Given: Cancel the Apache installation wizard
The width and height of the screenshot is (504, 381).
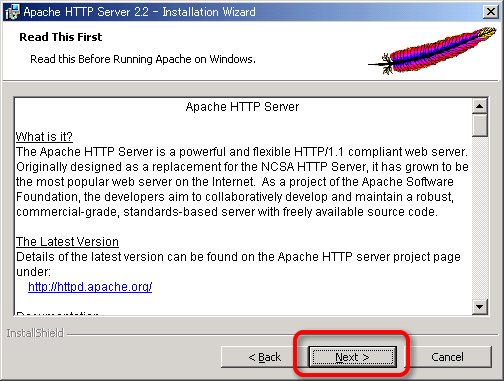Looking at the screenshot, I should click(447, 357).
